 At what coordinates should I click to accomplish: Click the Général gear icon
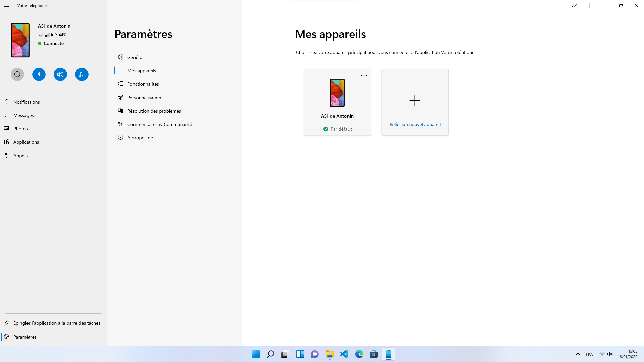tap(121, 57)
